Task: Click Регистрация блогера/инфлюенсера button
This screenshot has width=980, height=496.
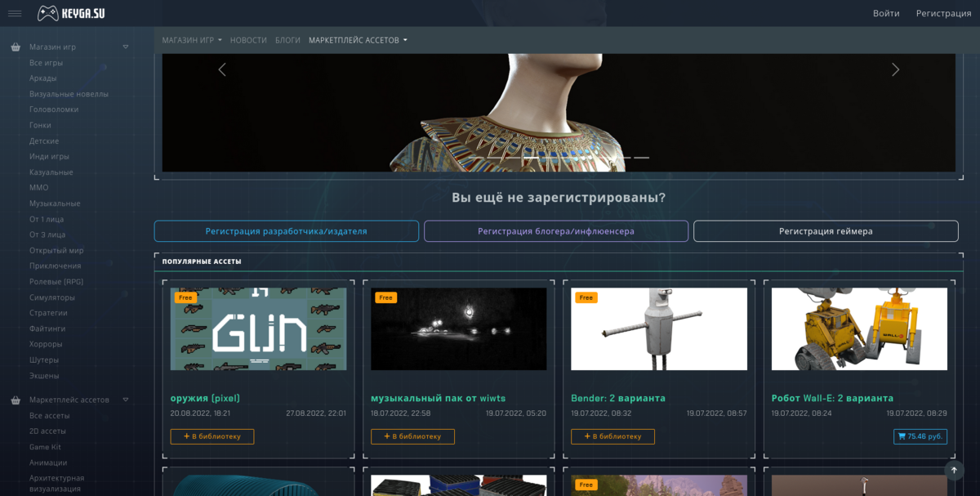Action: click(556, 231)
